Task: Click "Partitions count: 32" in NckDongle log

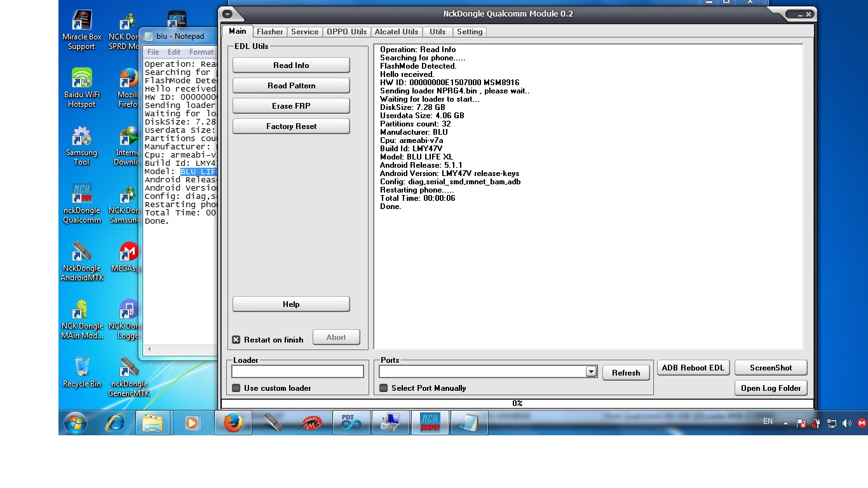Action: coord(415,124)
